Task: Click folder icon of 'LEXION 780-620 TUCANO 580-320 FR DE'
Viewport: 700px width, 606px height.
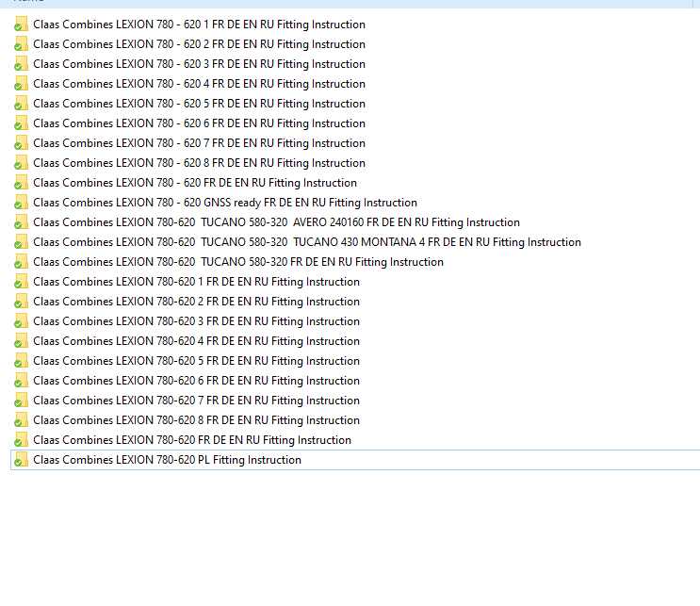Action: tap(21, 262)
